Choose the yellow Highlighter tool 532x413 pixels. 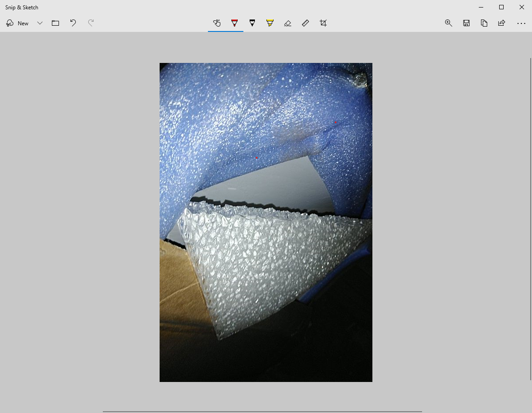(x=270, y=23)
